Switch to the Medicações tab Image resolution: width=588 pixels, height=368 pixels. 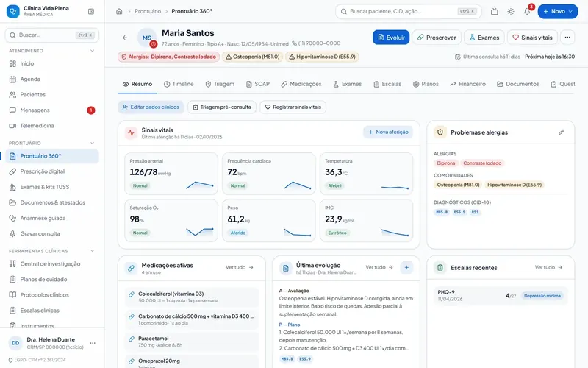[301, 84]
